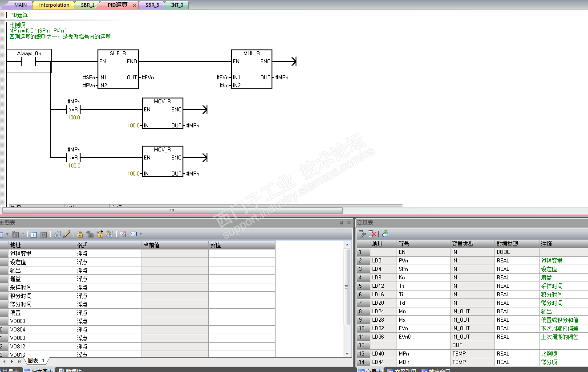This screenshot has width=588, height=372.
Task: Click the pencil write-all icon
Action: click(67, 234)
